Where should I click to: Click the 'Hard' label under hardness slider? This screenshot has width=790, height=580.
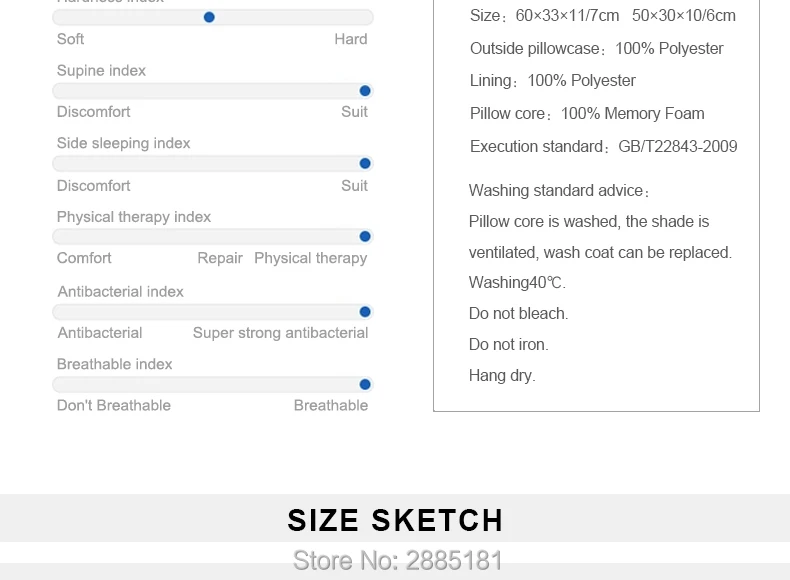click(351, 39)
